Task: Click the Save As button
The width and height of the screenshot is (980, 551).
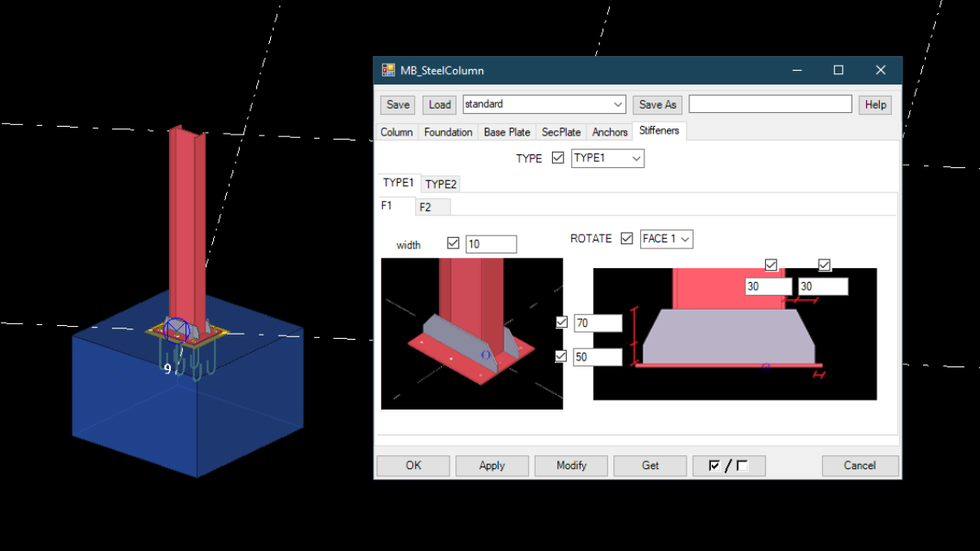Action: coord(656,103)
